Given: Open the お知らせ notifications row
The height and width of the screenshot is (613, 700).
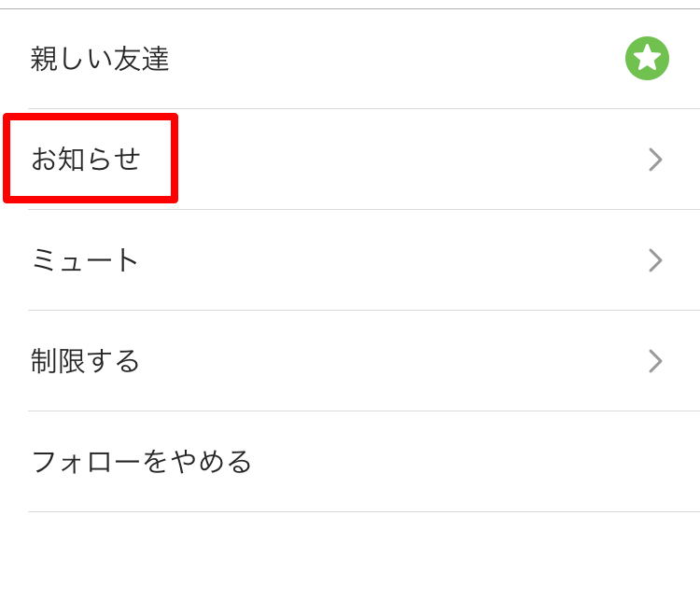Looking at the screenshot, I should click(x=350, y=160).
